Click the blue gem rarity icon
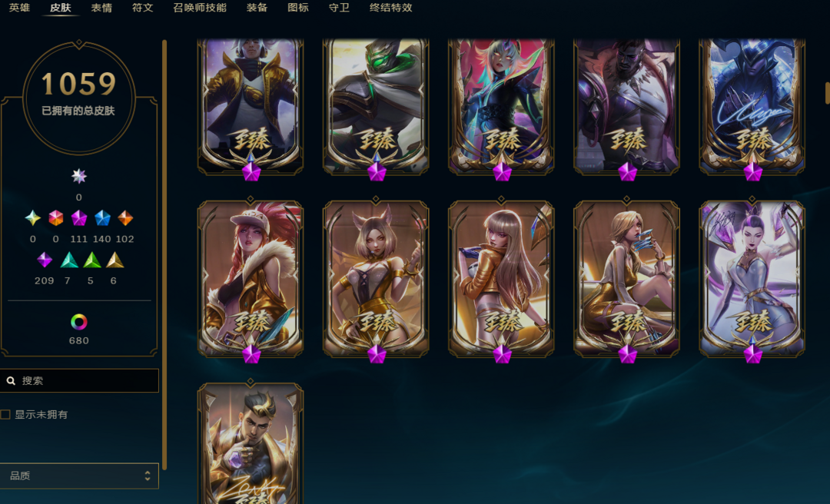The image size is (830, 504). 102,217
